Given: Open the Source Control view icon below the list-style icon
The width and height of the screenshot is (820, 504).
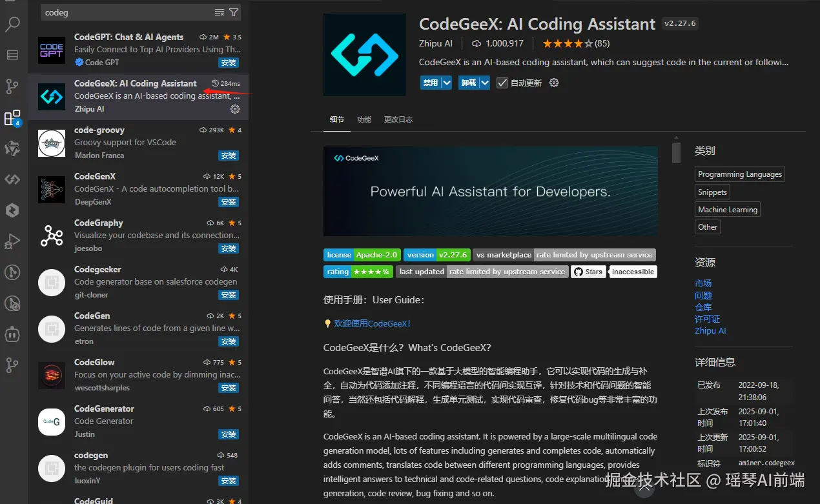Looking at the screenshot, I should pos(12,86).
